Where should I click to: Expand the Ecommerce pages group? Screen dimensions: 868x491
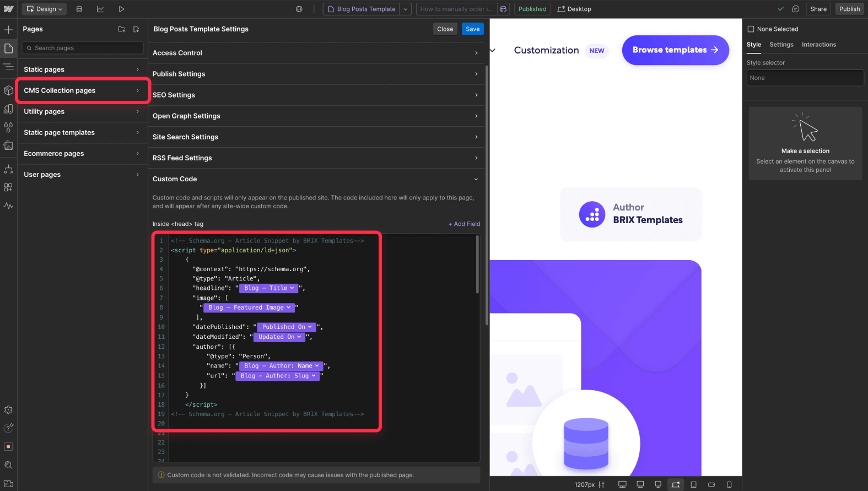pos(82,153)
